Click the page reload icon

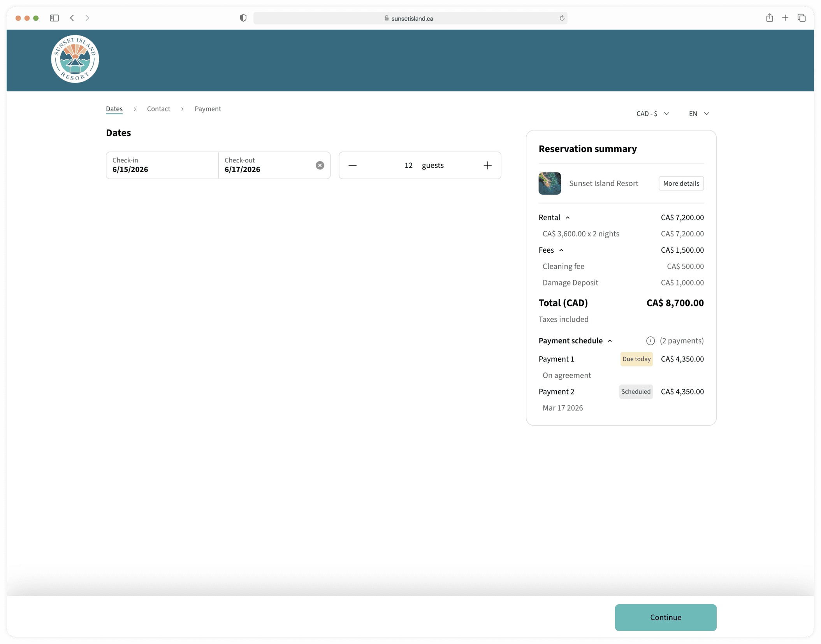562,18
